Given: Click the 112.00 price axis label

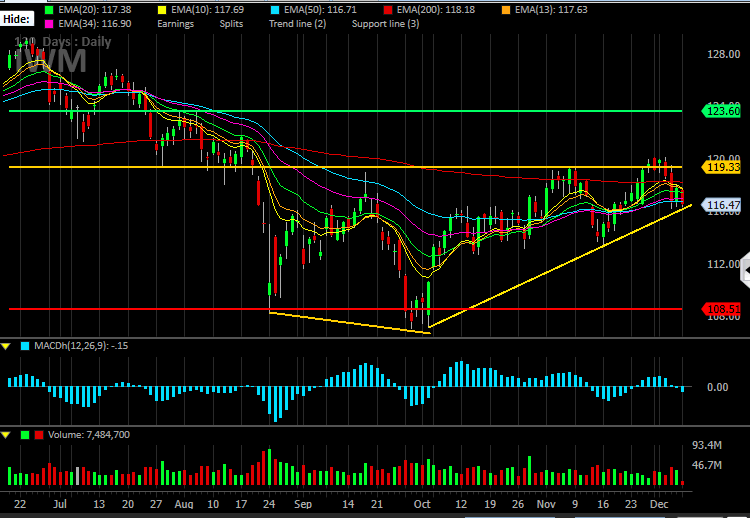Looking at the screenshot, I should pos(724,264).
